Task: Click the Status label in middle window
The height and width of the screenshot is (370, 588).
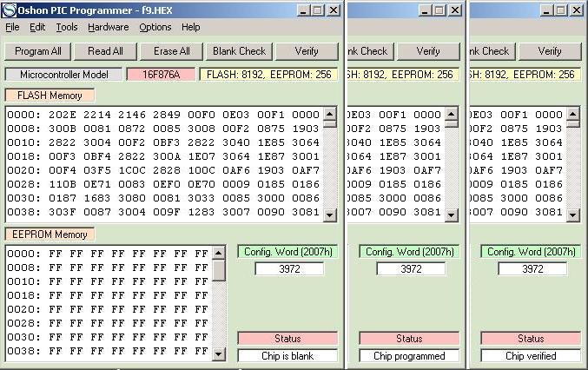Action: [x=409, y=339]
